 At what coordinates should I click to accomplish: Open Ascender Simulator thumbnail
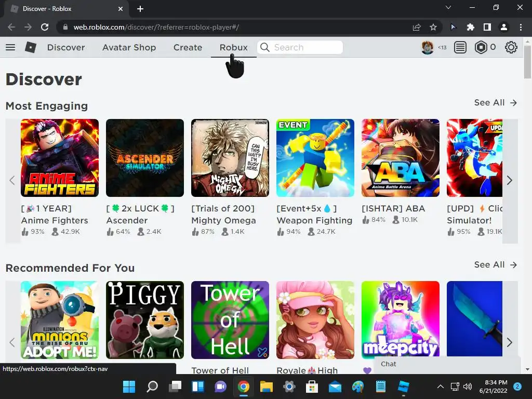pyautogui.click(x=145, y=158)
